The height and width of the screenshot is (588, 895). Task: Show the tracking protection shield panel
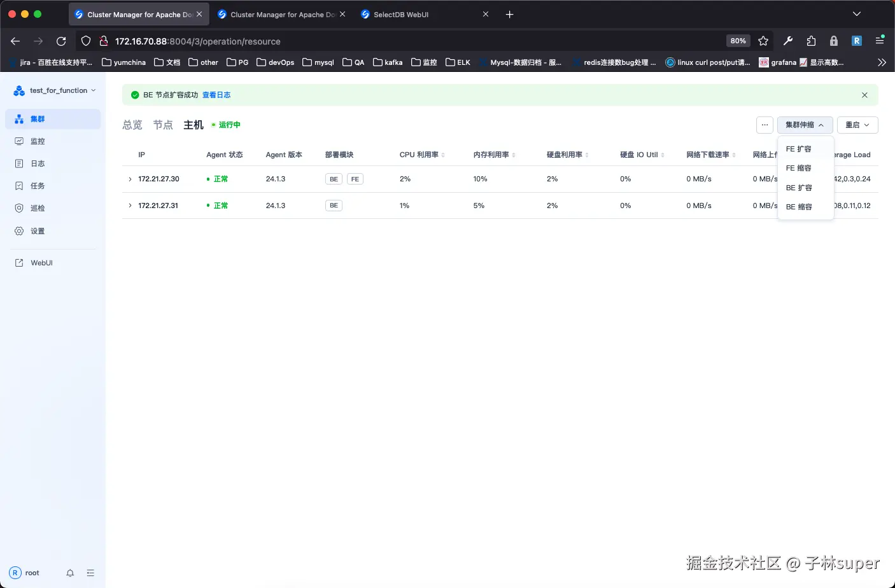[86, 41]
